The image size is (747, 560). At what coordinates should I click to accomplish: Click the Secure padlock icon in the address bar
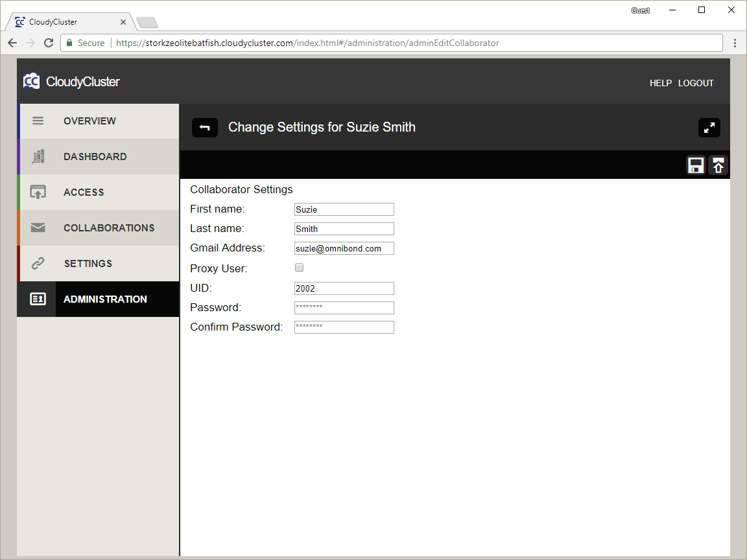pyautogui.click(x=69, y=43)
